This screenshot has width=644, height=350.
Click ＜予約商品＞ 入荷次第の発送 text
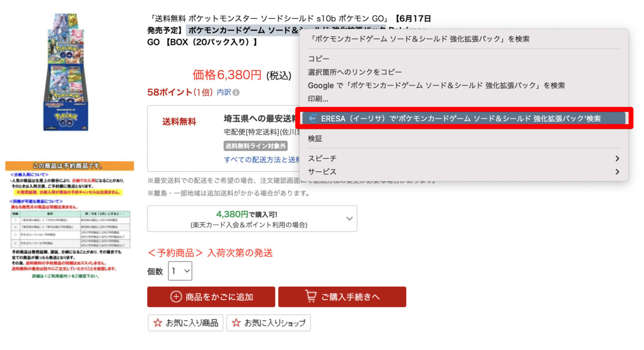click(210, 253)
